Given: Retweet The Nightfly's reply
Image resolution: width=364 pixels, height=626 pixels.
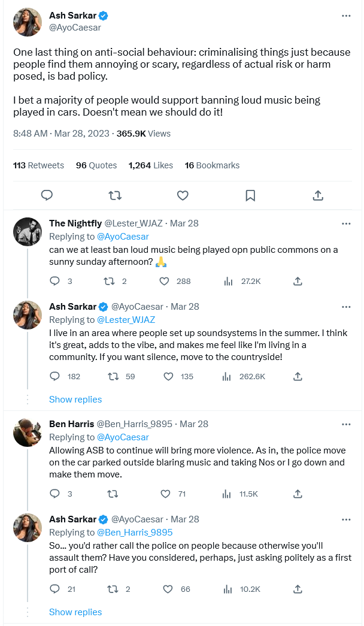Looking at the screenshot, I should pyautogui.click(x=110, y=281).
